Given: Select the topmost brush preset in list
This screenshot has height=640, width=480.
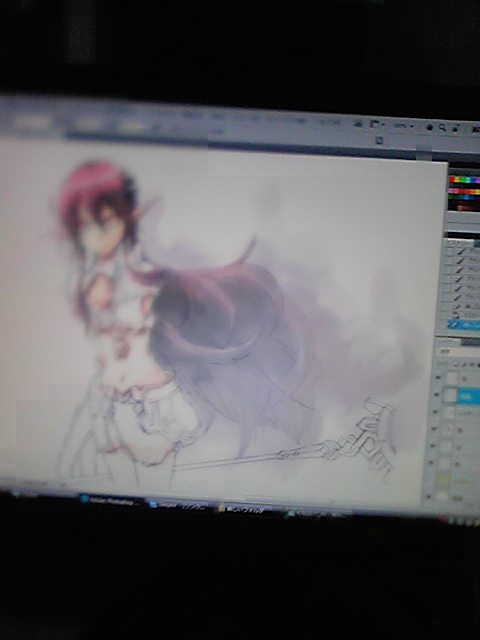Looking at the screenshot, I should tap(464, 251).
